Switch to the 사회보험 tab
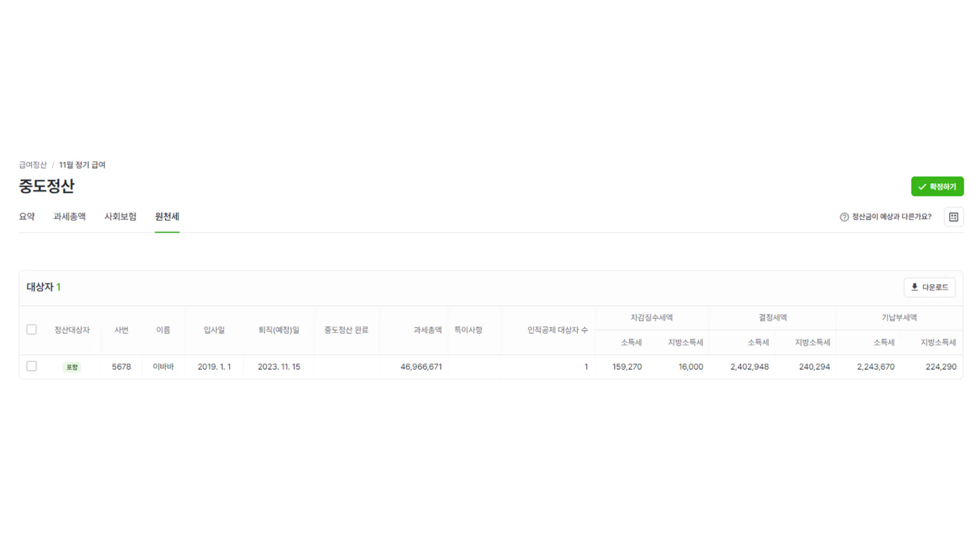The width and height of the screenshot is (980, 551). click(120, 216)
